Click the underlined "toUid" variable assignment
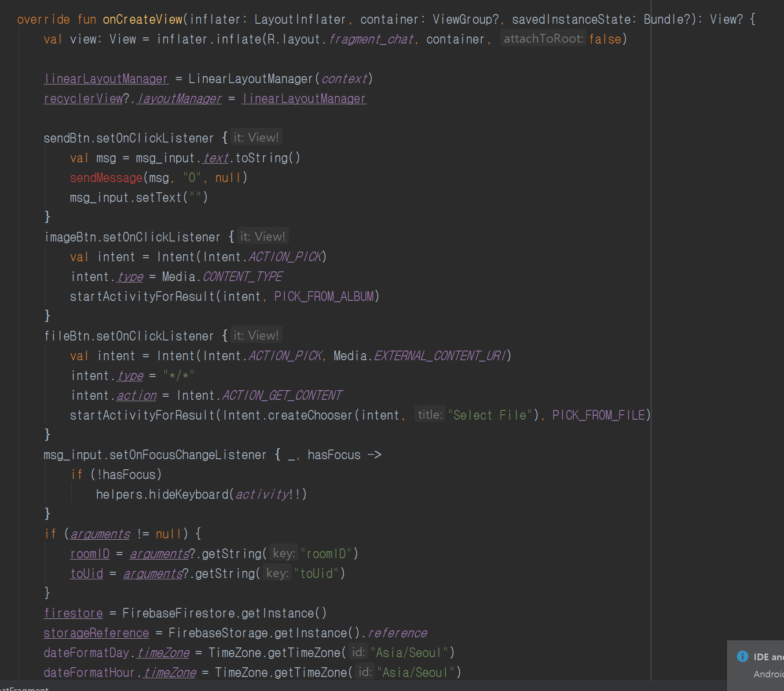 87,574
